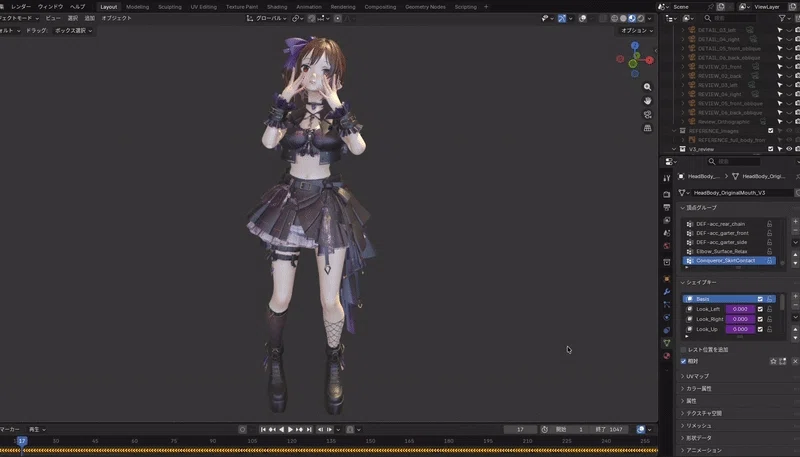Toggle the Look_Up shape key checkbox
Viewport: 800px width, 457px height.
(x=760, y=329)
